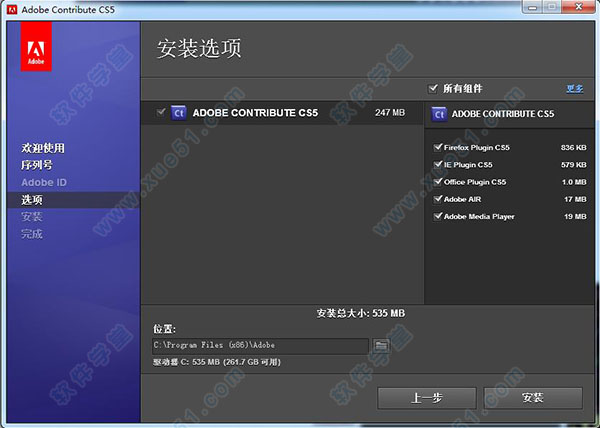Viewport: 600px width, 428px height.
Task: Click the 更多 link
Action: coord(575,89)
